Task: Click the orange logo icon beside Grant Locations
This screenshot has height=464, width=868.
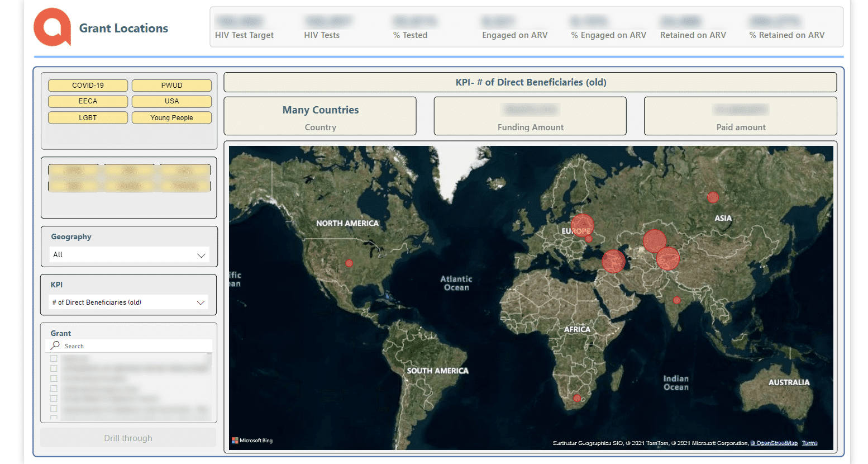Action: click(53, 27)
